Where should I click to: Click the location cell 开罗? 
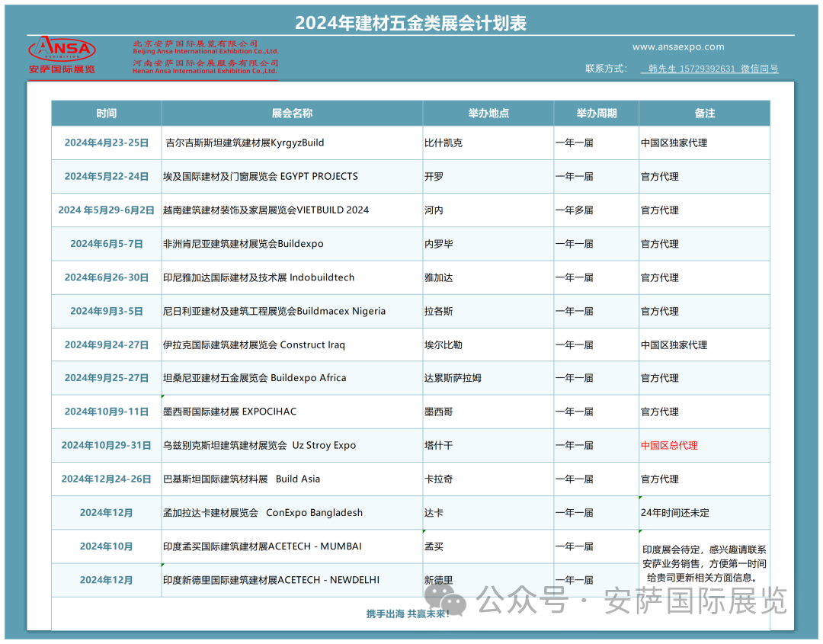[488, 176]
